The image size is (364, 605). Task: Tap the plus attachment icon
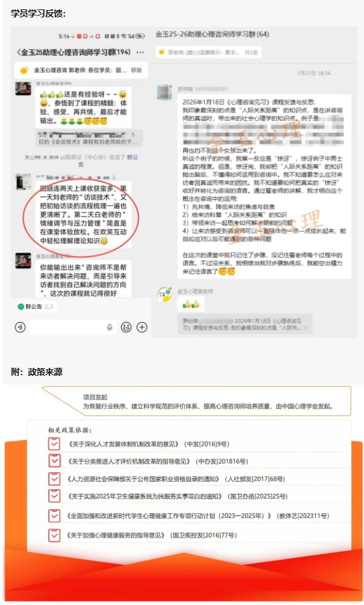(x=142, y=327)
